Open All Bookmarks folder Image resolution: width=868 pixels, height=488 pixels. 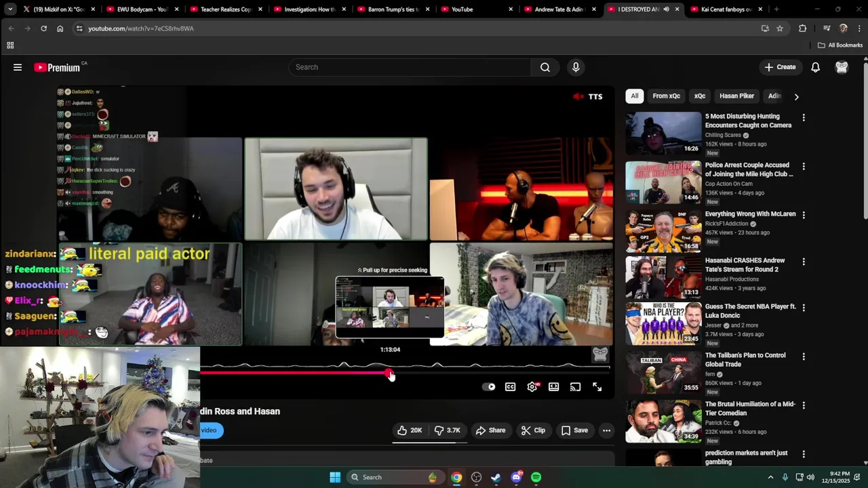(x=840, y=45)
